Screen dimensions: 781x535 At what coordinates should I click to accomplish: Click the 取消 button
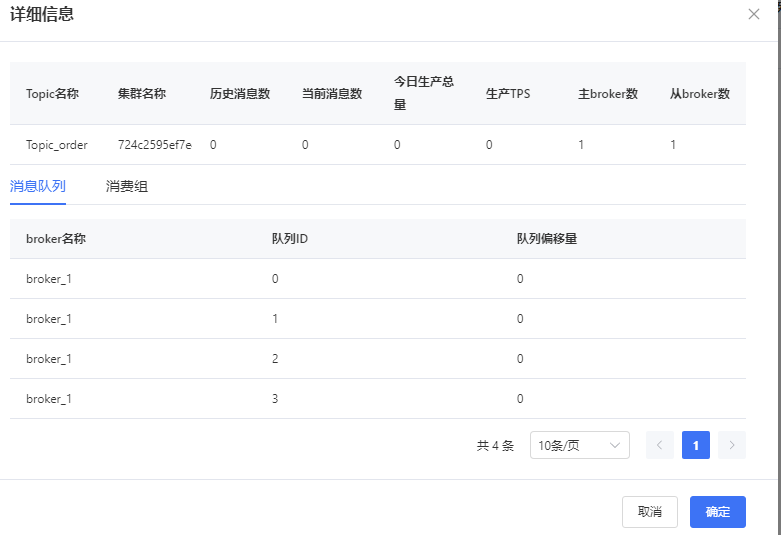(649, 511)
